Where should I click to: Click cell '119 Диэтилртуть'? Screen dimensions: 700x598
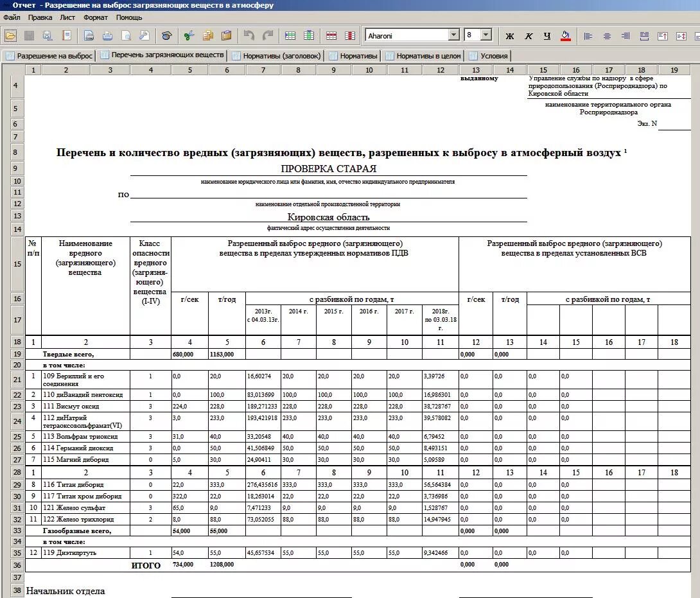point(85,553)
